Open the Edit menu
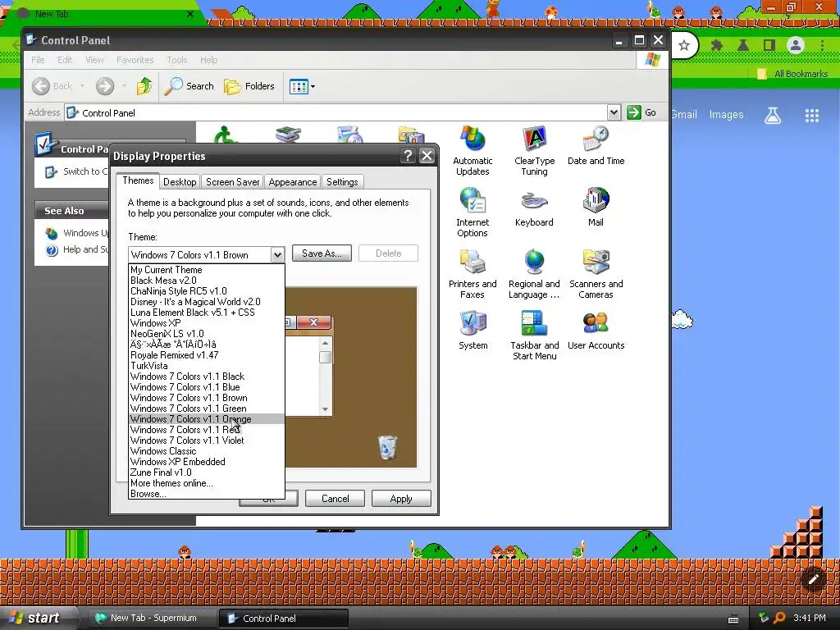840x630 pixels. coord(65,60)
